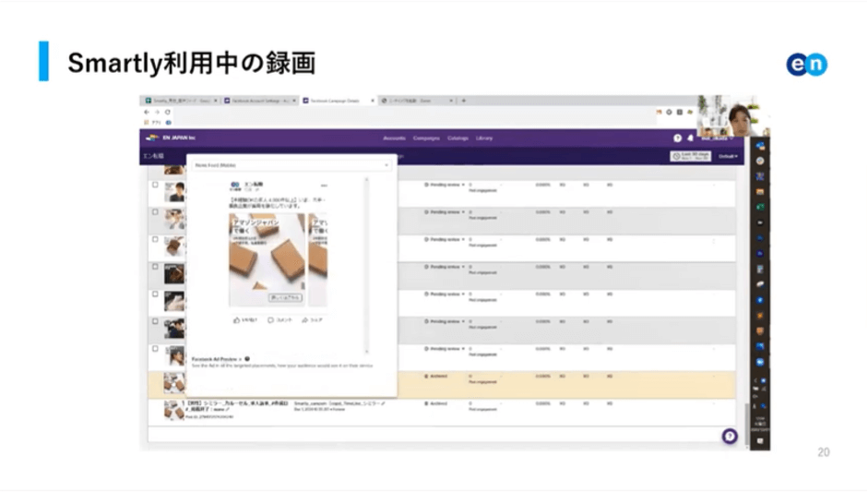868x492 pixels.
Task: Reload the page with the refresh icon
Action: (x=168, y=112)
